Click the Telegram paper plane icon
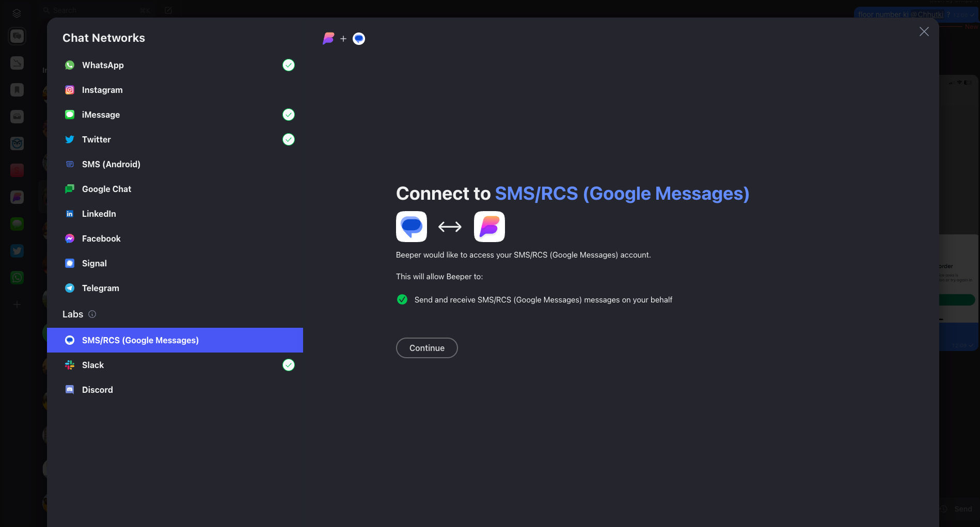The image size is (980, 527). coord(70,288)
